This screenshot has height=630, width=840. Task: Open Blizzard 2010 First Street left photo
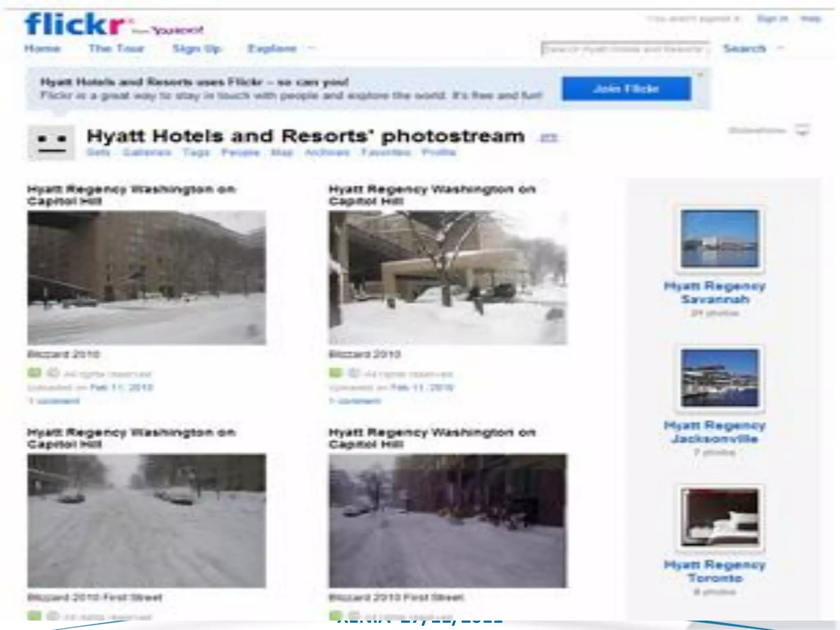coord(147,520)
